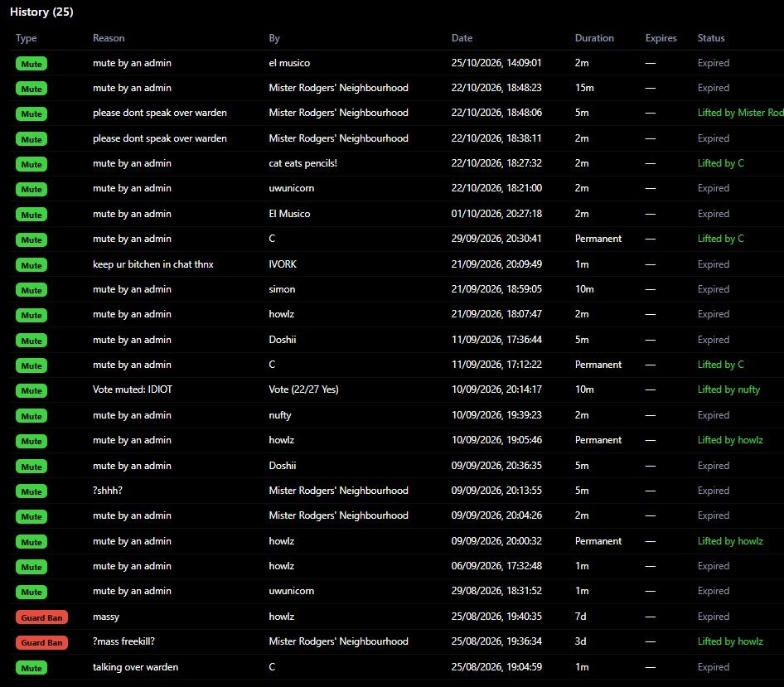The height and width of the screenshot is (687, 784).
Task: Click the "Lifted by nufty" status
Action: point(728,389)
